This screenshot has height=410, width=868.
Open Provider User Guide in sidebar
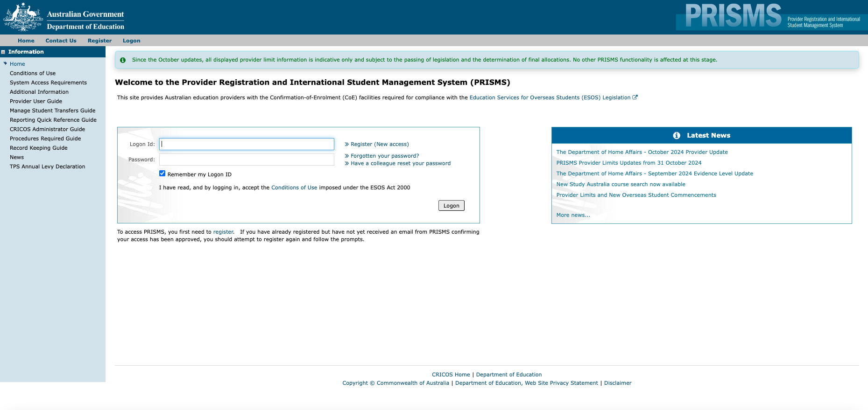tap(36, 101)
